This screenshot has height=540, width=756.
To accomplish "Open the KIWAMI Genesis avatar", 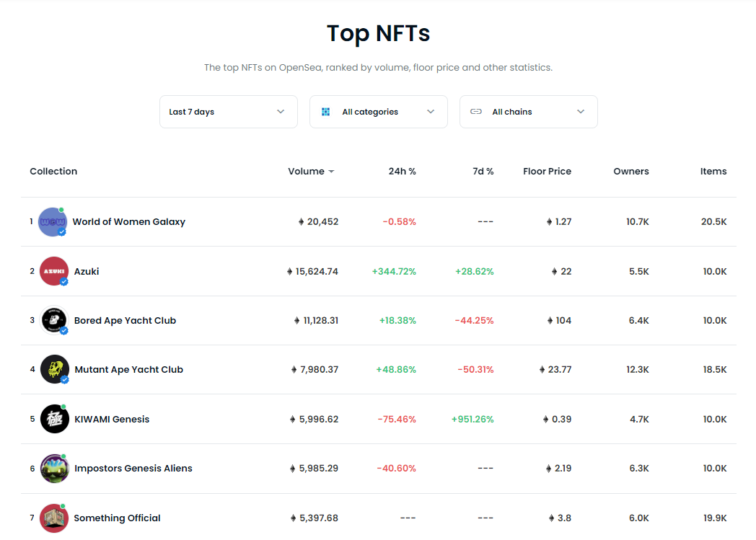I will pyautogui.click(x=55, y=419).
